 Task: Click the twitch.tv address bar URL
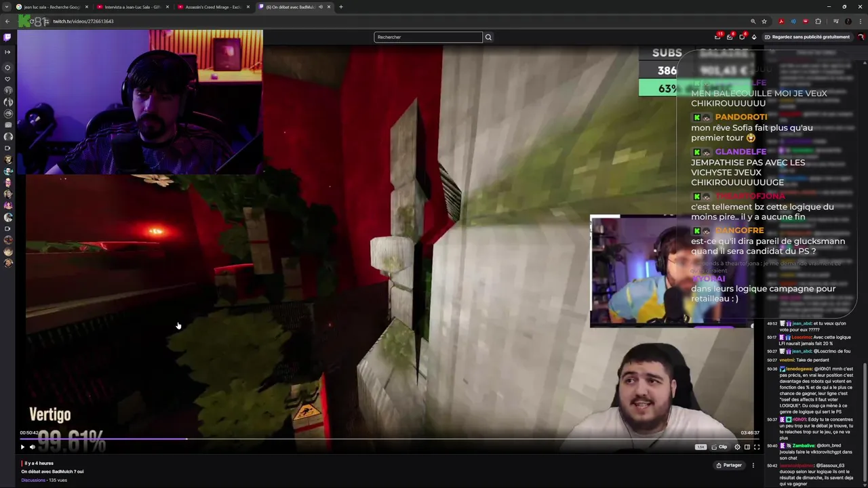pos(83,21)
